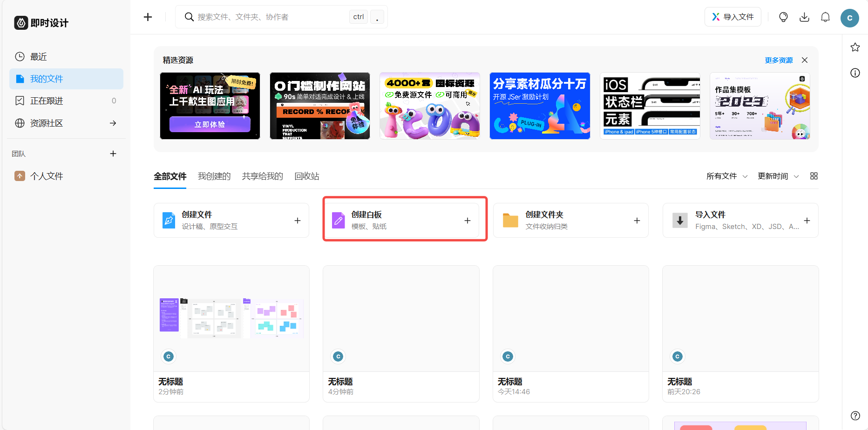Switch to 我创建的 tab
This screenshot has height=430, width=868.
214,176
